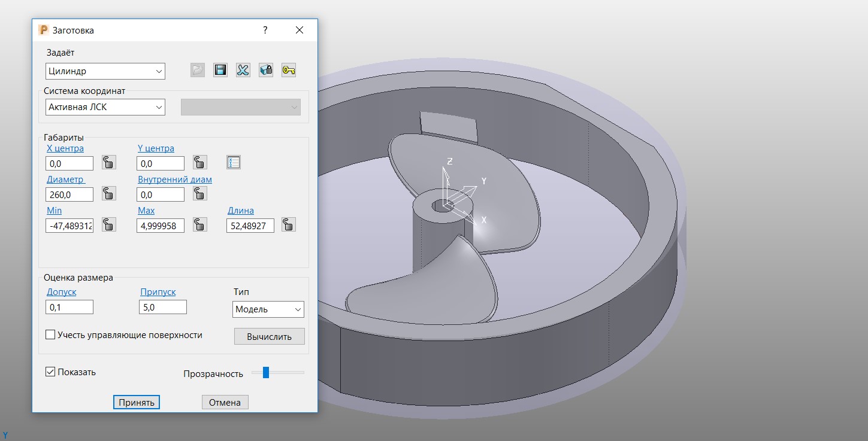This screenshot has width=868, height=441.
Task: Toggle lock beside Y центра field
Action: coord(199,163)
